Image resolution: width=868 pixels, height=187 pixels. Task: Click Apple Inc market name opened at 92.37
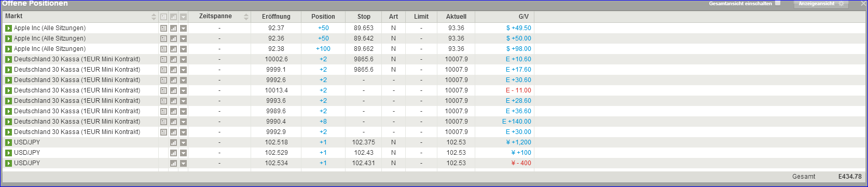50,28
